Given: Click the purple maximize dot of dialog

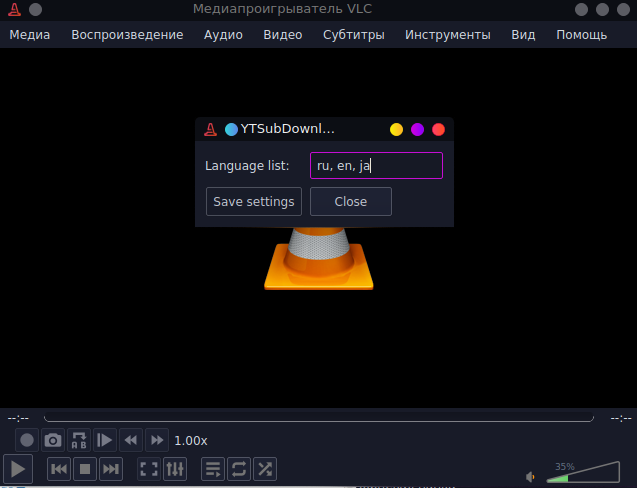Looking at the screenshot, I should click(417, 130).
